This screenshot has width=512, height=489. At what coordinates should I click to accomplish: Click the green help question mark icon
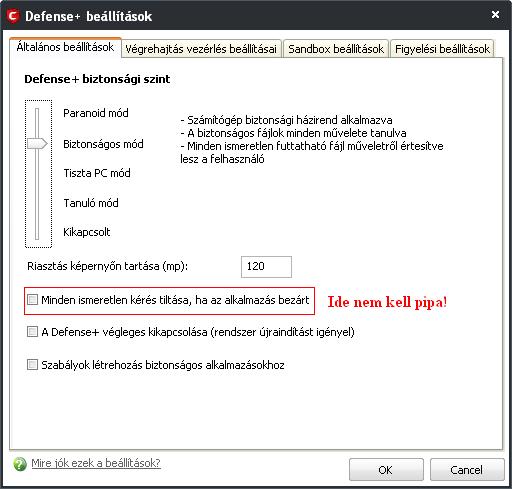(20, 464)
